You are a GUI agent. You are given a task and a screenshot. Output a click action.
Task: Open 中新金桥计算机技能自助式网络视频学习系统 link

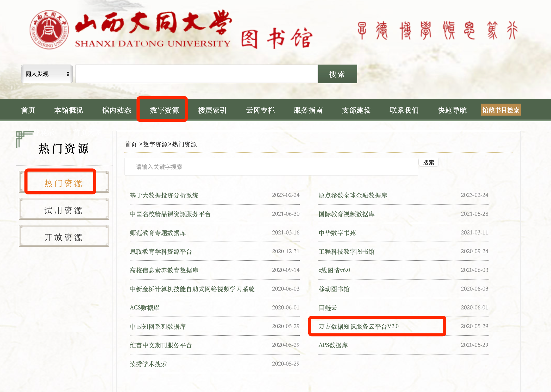[192, 289]
